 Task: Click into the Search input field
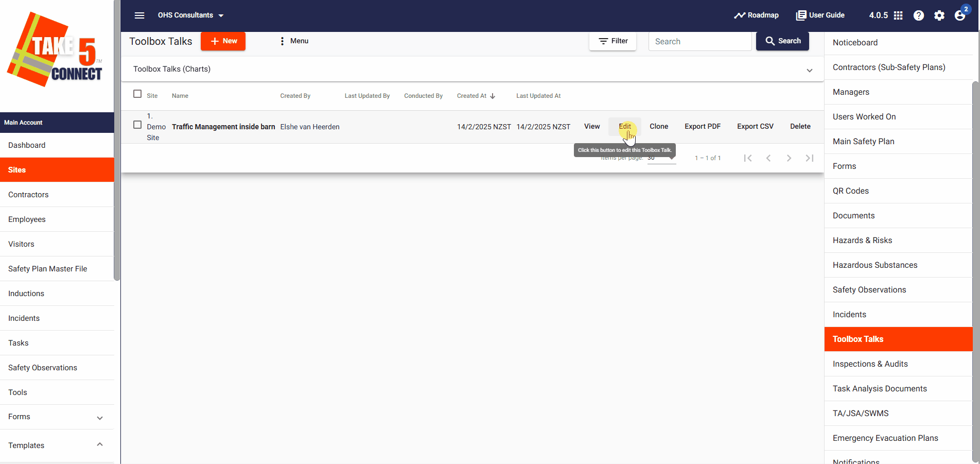click(x=700, y=42)
